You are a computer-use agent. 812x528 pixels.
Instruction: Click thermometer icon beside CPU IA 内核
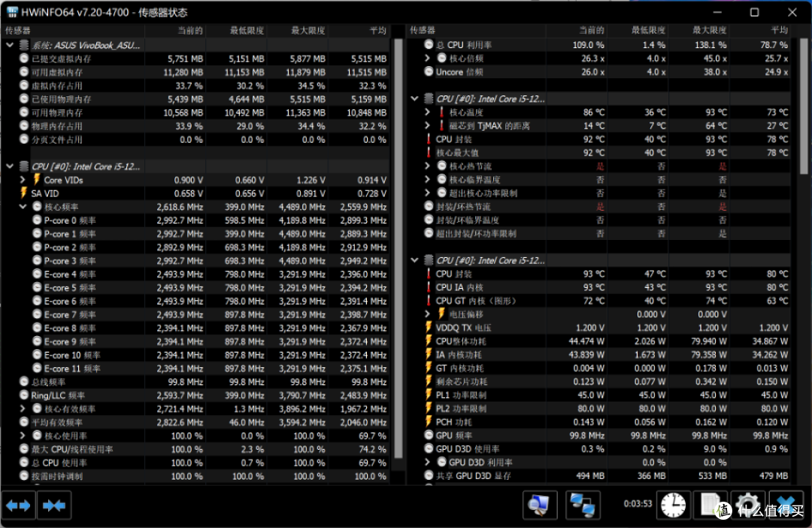[x=429, y=287]
